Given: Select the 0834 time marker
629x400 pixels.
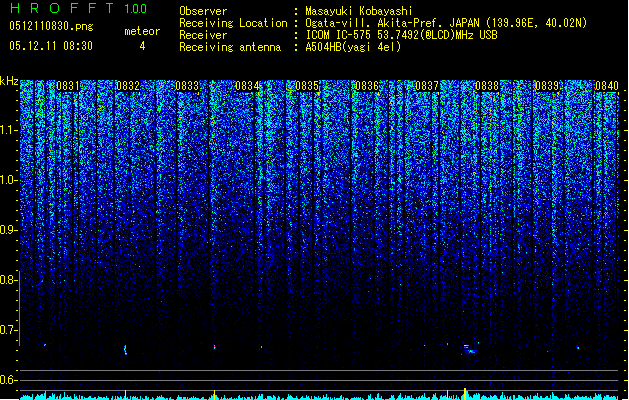Looking at the screenshot, I should point(247,86).
